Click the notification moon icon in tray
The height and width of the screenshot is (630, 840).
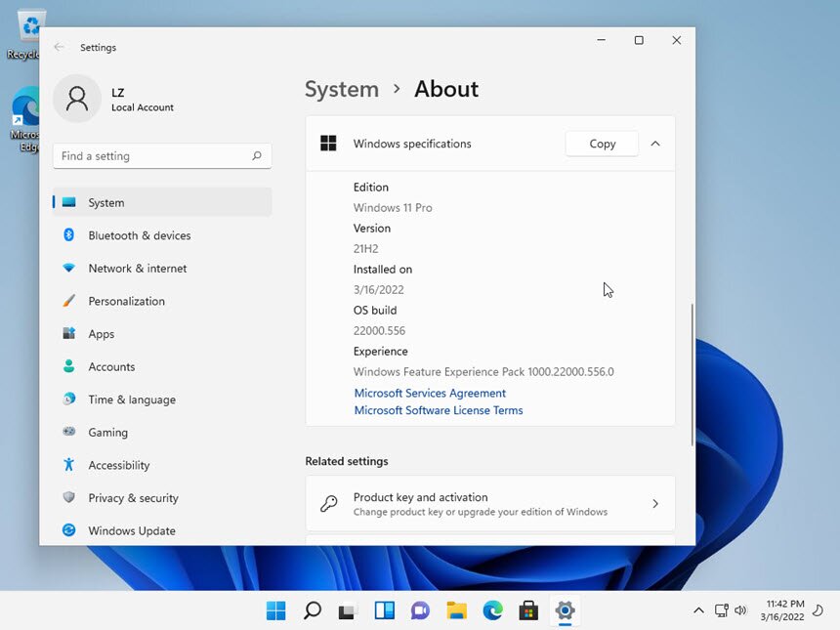pyautogui.click(x=819, y=610)
